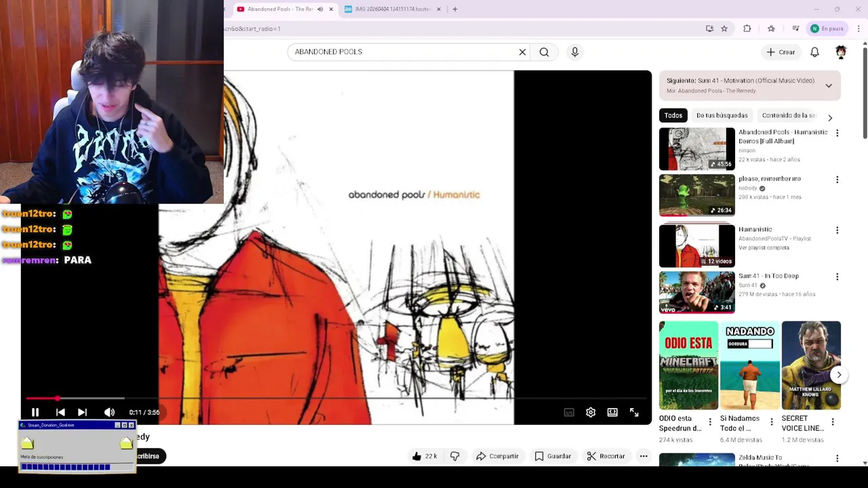Viewport: 868px width, 488px height.
Task: Mute the video with the speaker icon
Action: point(109,412)
